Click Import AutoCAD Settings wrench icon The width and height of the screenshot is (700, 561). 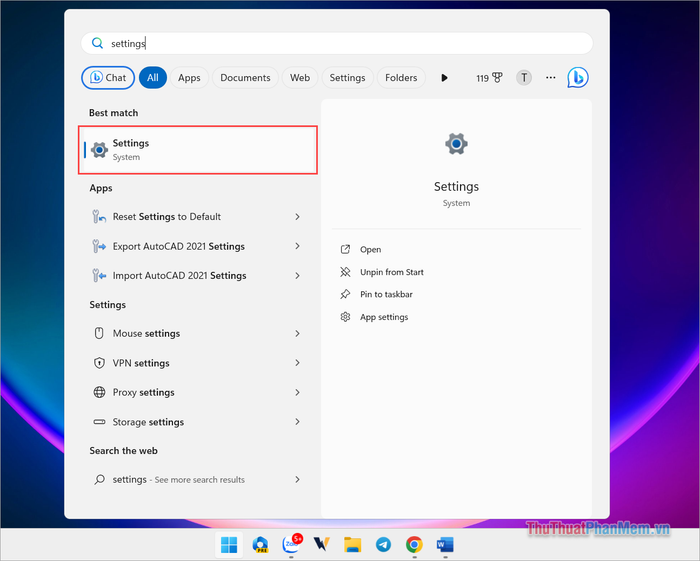click(99, 275)
